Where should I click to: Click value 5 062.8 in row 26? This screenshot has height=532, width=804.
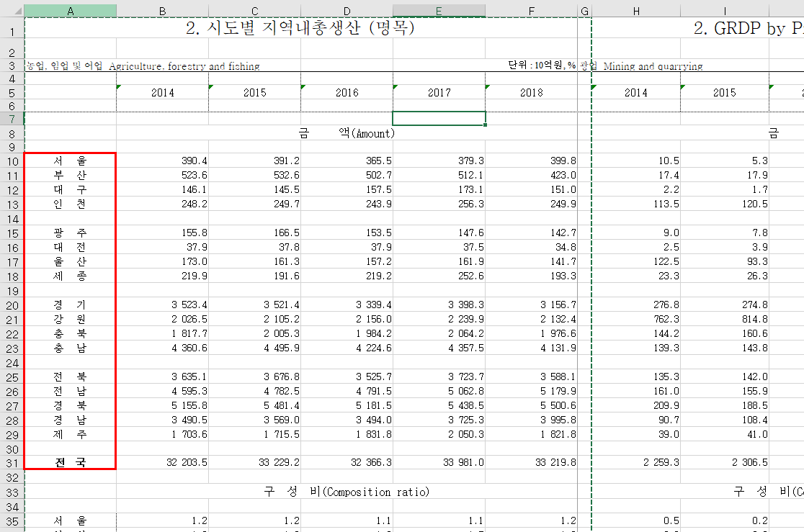click(465, 391)
